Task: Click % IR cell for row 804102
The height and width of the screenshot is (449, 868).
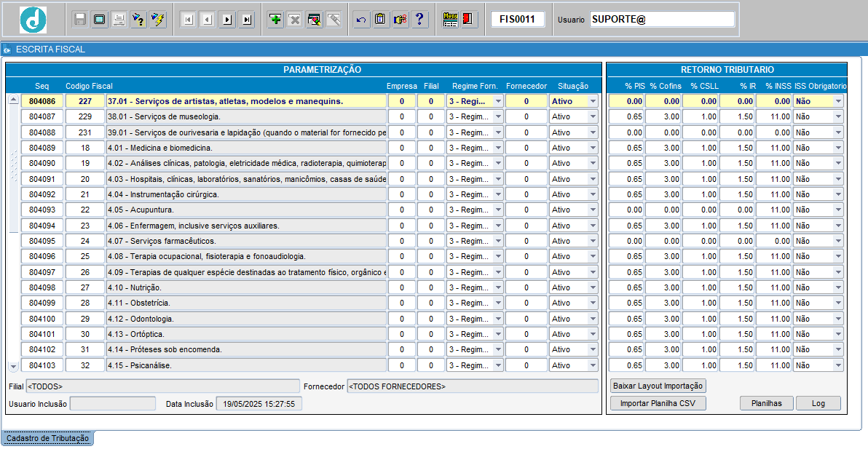Action: tap(737, 349)
